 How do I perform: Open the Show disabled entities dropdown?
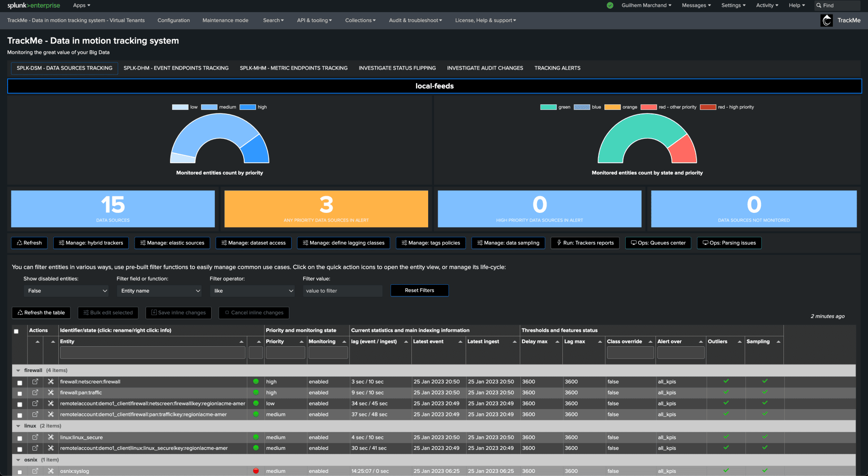(66, 291)
